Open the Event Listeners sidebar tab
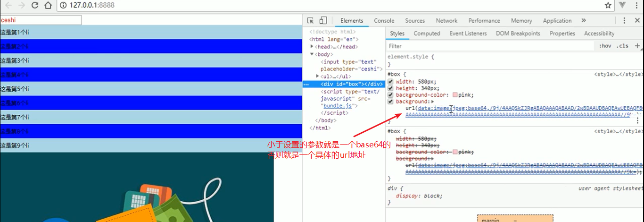The height and width of the screenshot is (222, 644). 468,34
